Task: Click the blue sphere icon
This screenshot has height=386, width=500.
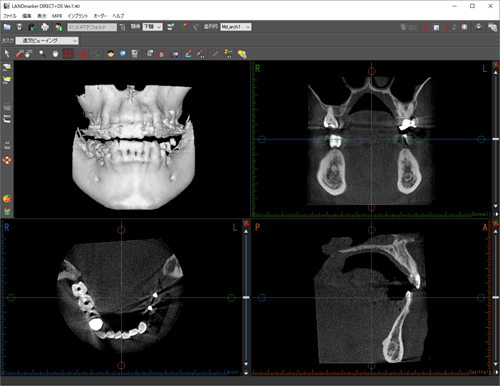Action: tap(123, 54)
